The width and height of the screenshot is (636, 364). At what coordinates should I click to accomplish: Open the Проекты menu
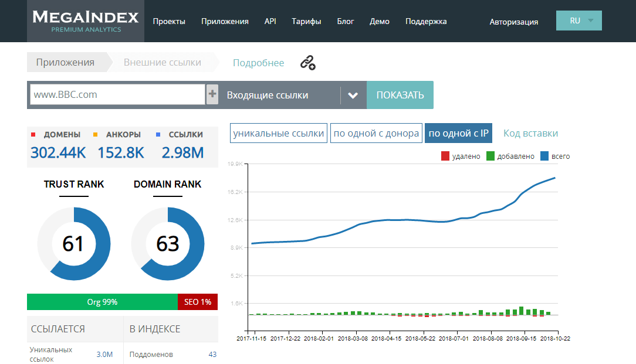click(169, 22)
